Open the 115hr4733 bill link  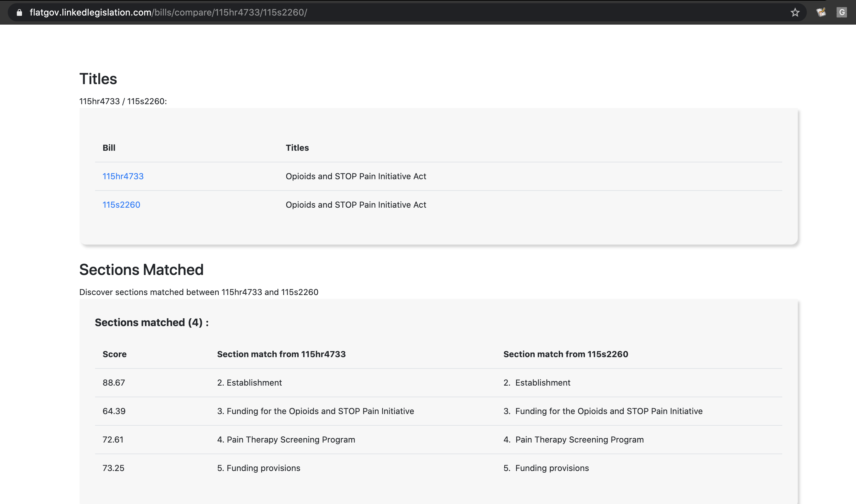tap(123, 176)
